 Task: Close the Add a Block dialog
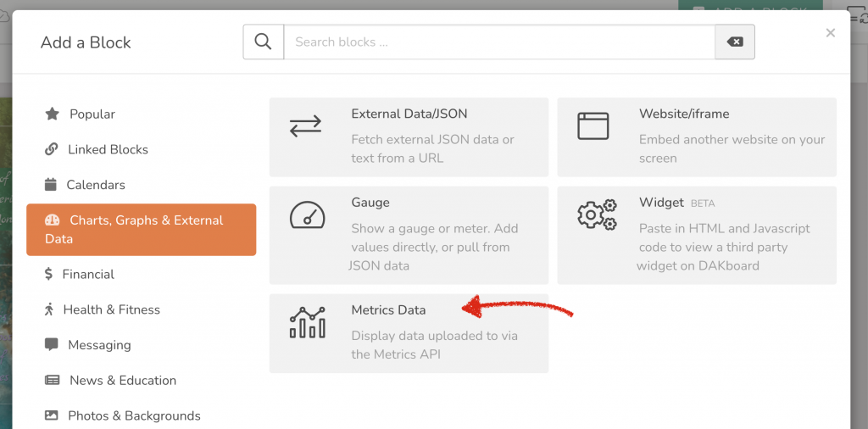coord(831,33)
